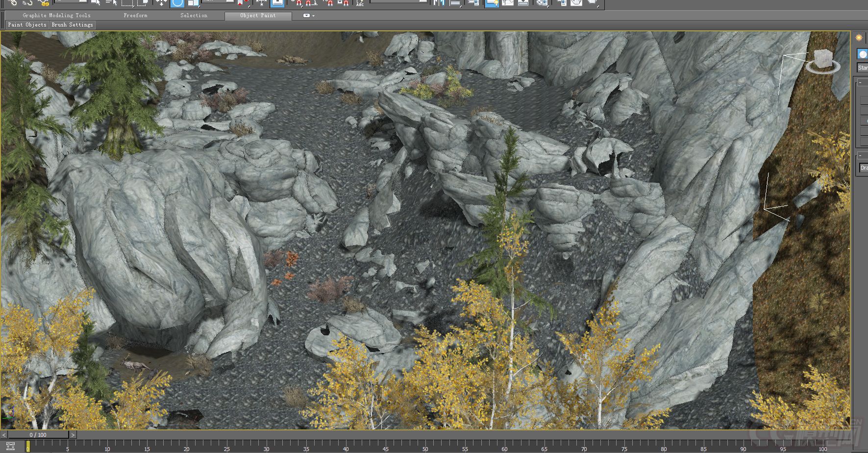Go to previous frame arrow

click(x=4, y=435)
